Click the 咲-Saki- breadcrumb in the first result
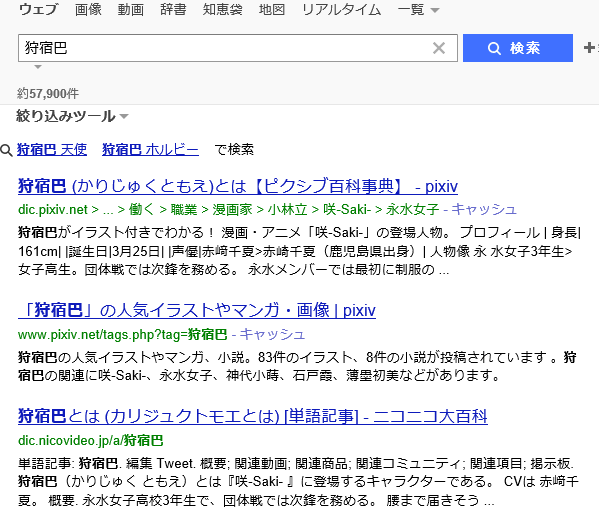 (347, 209)
